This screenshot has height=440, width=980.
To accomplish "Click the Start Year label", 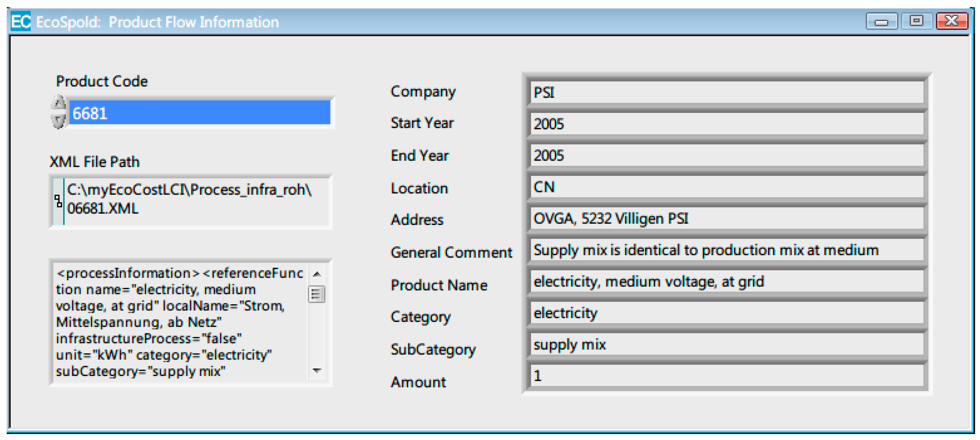I will coord(422,123).
